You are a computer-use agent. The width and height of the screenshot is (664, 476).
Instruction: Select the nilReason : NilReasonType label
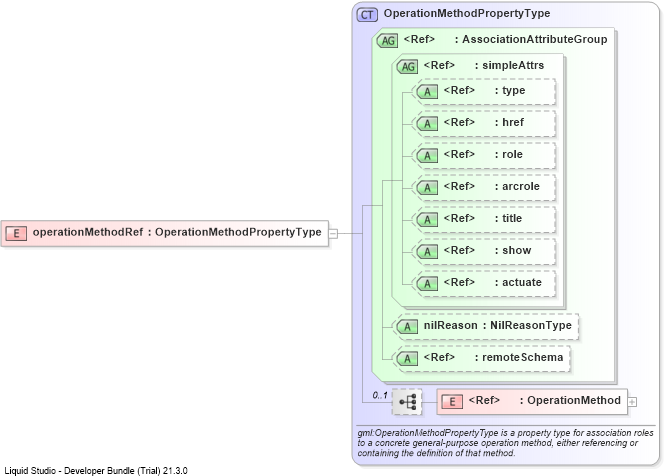click(x=498, y=325)
